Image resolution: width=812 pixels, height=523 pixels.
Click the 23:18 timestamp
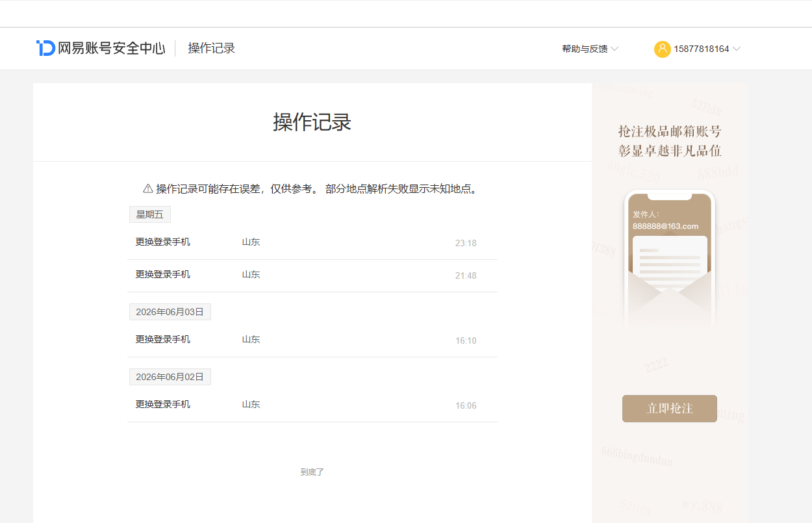click(x=466, y=244)
